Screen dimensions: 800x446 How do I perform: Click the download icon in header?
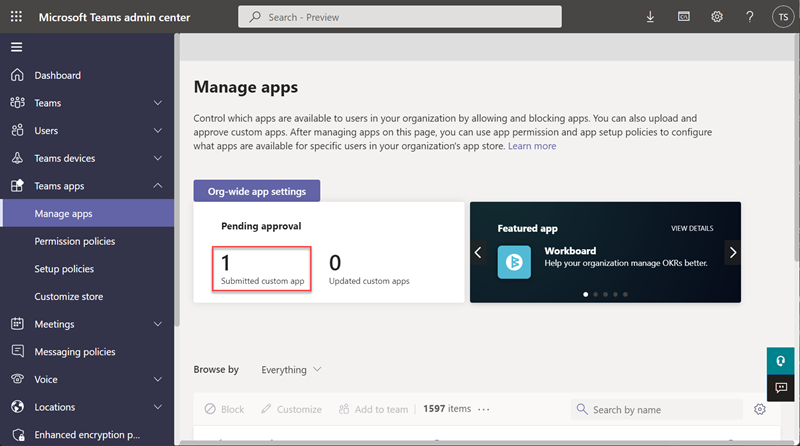650,17
